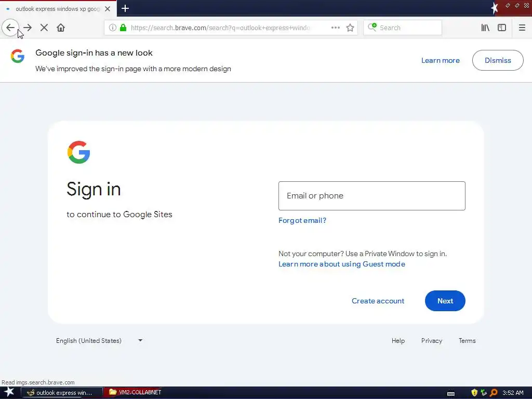The width and height of the screenshot is (532, 399).
Task: Open VM2.COLLABNET taskbar folder window
Action: pyautogui.click(x=136, y=392)
